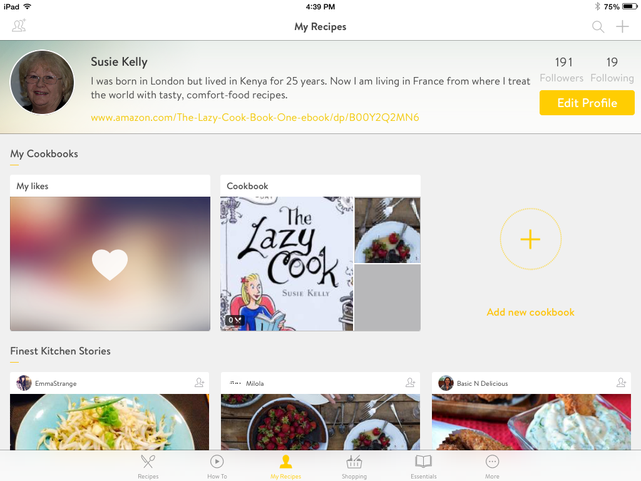This screenshot has height=481, width=641.
Task: Open the Shopping tab
Action: coord(354,467)
